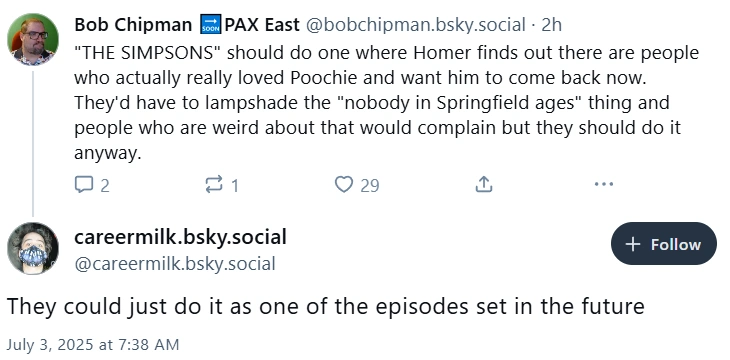Click the @careermilk.bsky.social handle
The height and width of the screenshot is (360, 730).
tap(175, 264)
